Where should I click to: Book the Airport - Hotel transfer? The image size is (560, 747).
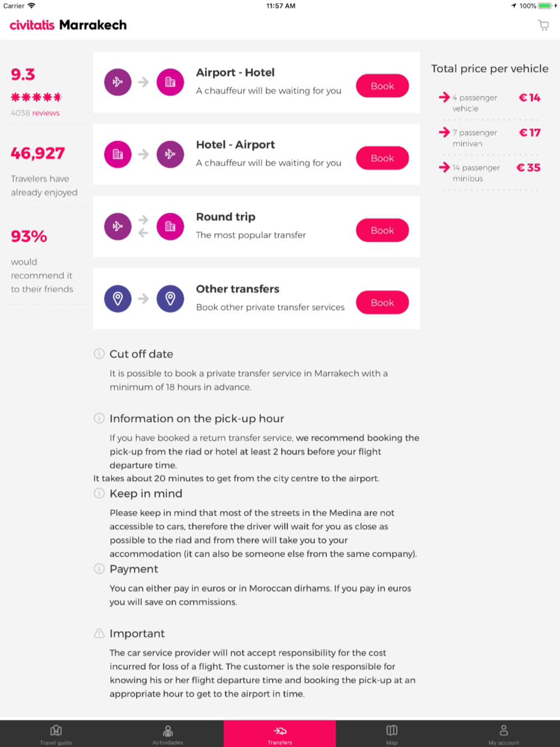[382, 86]
